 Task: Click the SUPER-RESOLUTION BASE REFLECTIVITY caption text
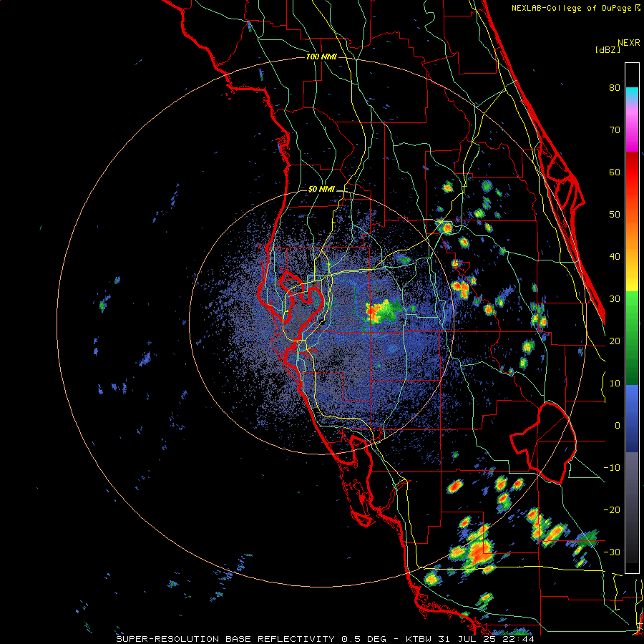tap(225, 639)
